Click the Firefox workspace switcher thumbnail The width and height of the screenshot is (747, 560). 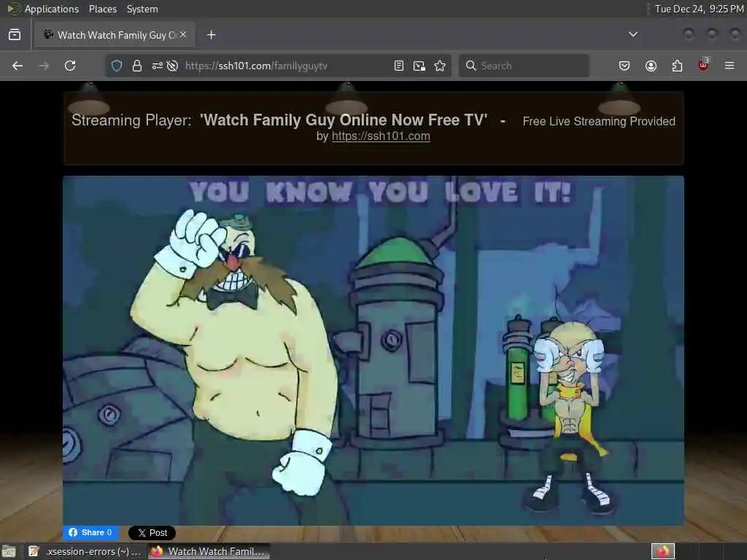point(663,551)
